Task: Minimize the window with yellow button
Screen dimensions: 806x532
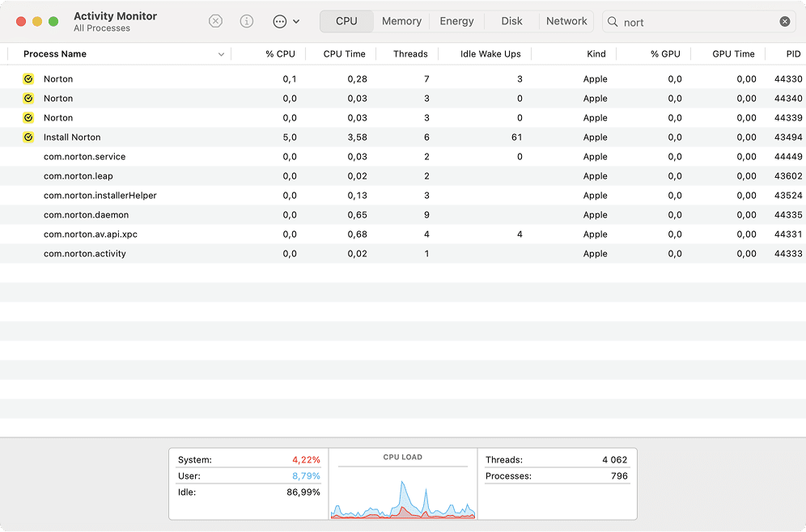Action: pyautogui.click(x=37, y=22)
